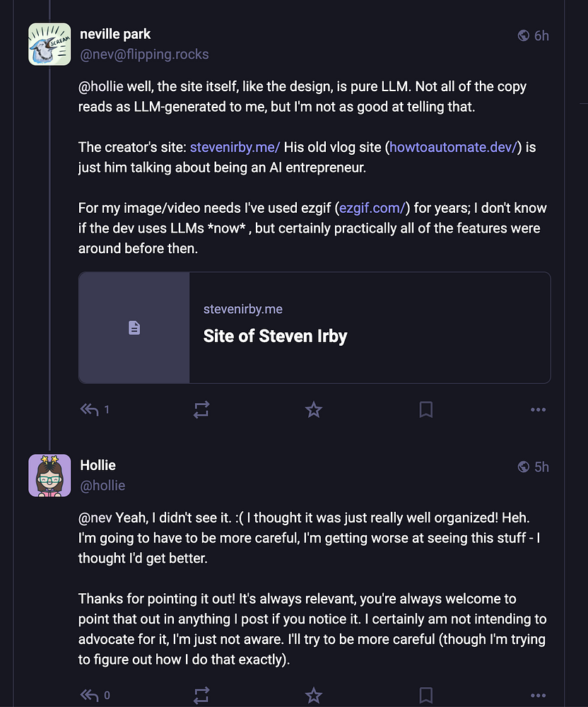Click Hollie's avatar image
588x707 pixels.
(49, 475)
